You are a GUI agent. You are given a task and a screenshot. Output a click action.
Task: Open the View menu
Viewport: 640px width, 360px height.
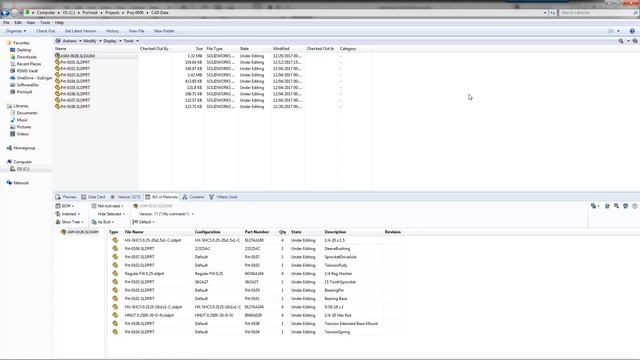[x=31, y=23]
